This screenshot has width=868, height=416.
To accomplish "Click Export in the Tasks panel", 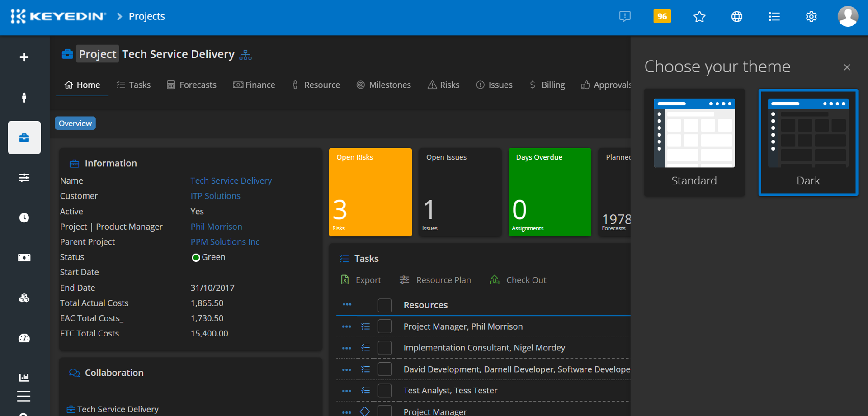I will pyautogui.click(x=361, y=280).
